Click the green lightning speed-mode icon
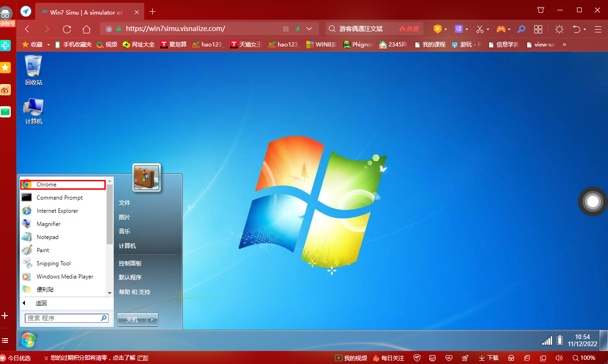The height and width of the screenshot is (364, 608). [x=297, y=29]
